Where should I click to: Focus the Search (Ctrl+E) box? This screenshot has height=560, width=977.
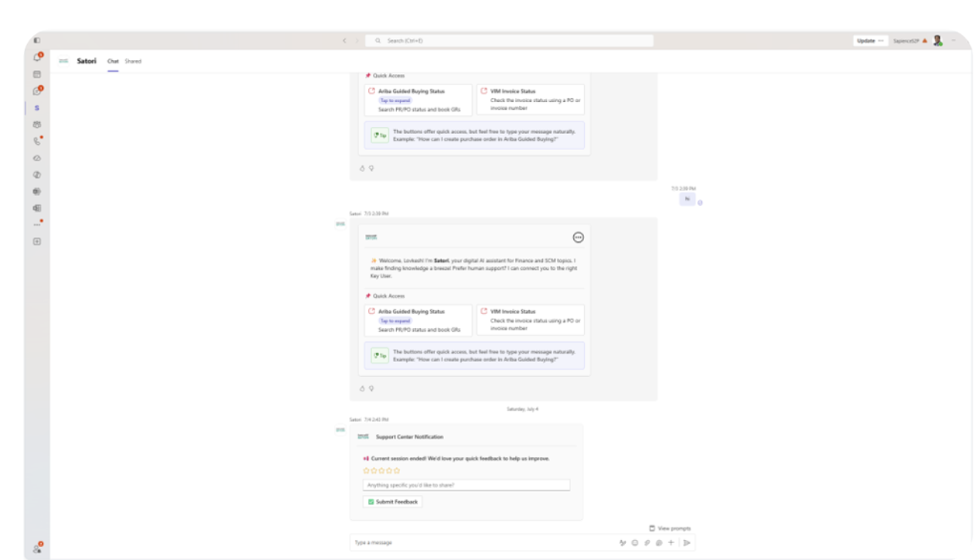tap(509, 40)
